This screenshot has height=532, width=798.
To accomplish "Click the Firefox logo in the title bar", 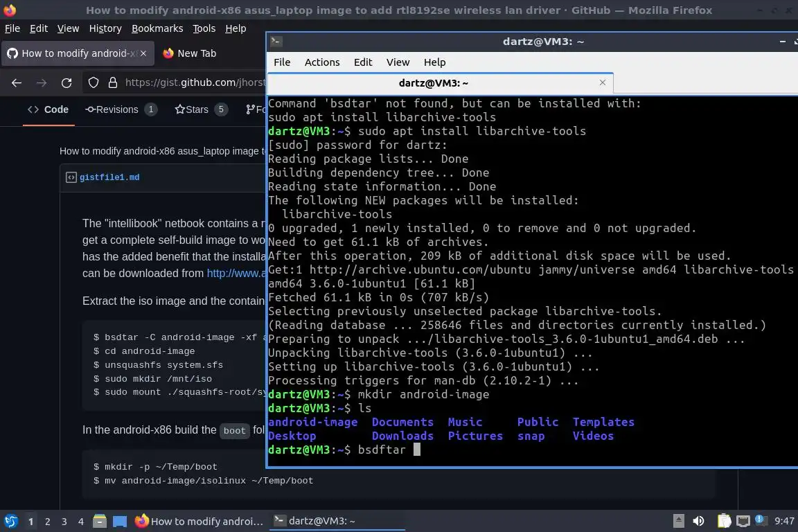I will 10,10.
